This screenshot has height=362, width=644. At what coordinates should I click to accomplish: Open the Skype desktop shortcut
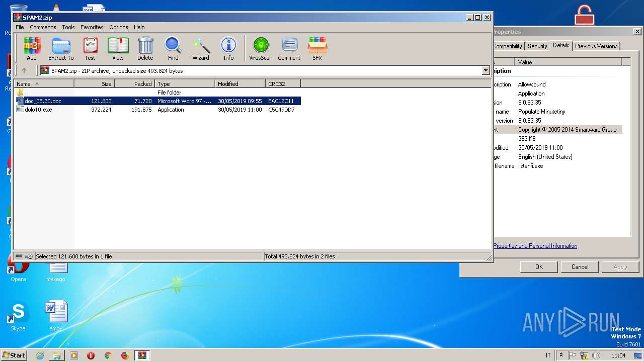pos(18,317)
